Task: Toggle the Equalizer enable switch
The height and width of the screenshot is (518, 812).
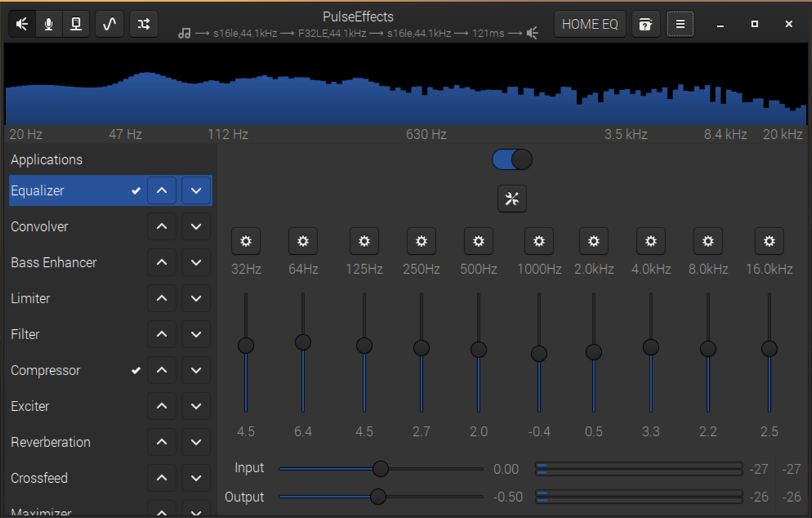Action: (x=512, y=160)
